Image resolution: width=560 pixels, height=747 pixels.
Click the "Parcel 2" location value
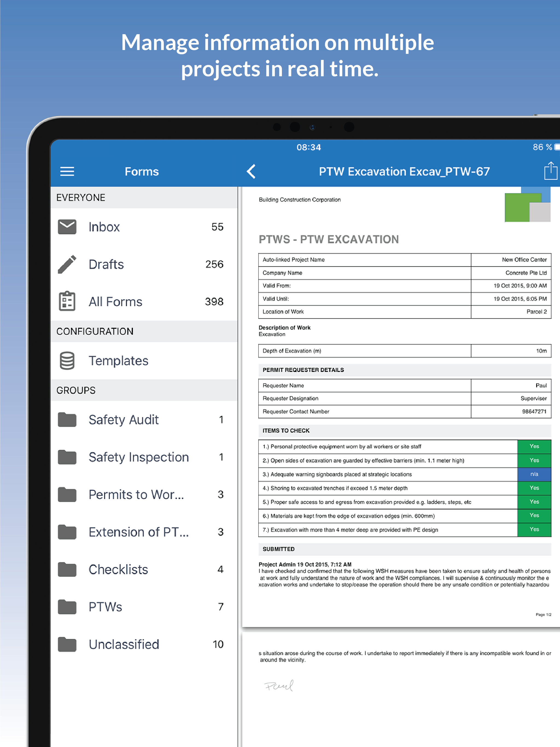[536, 312]
